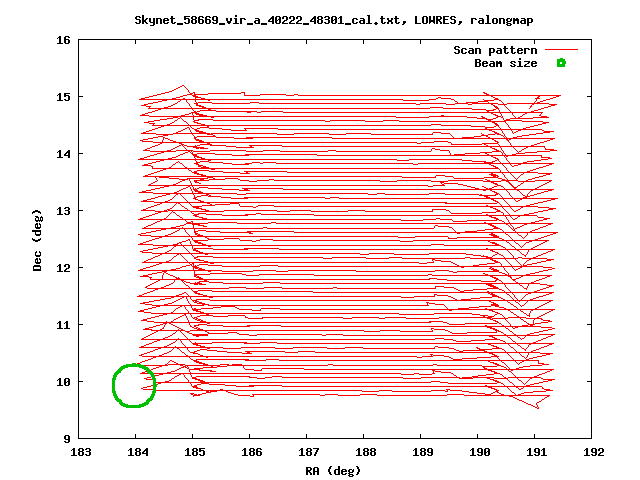Click the Dec axis value 10
This screenshot has height=480, width=640.
point(63,382)
